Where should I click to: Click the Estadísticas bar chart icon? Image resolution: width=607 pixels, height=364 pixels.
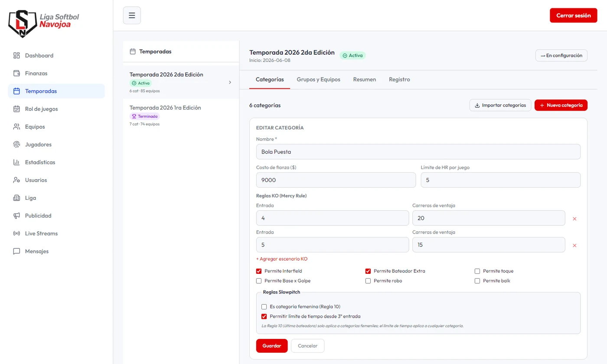point(17,162)
